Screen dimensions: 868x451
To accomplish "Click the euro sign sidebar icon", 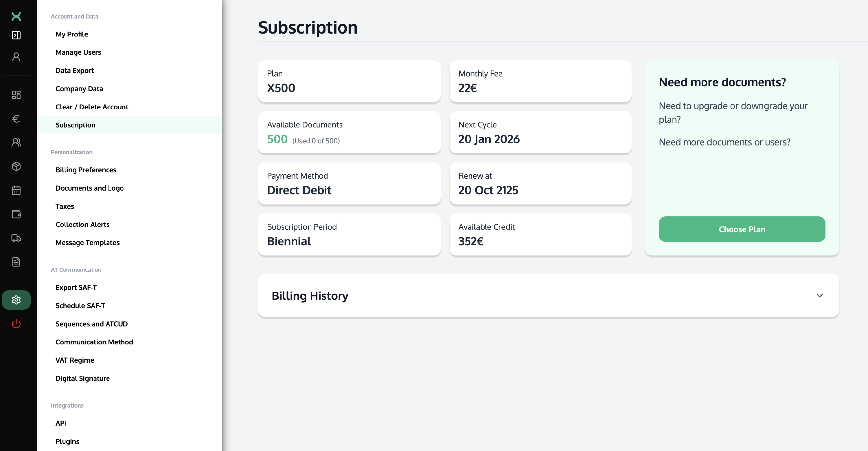I will (16, 119).
